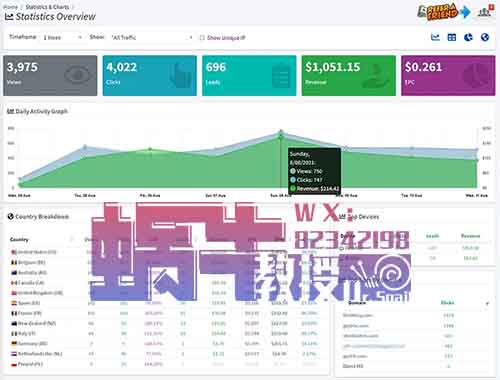Image resolution: width=500 pixels, height=380 pixels.
Task: Open Statistics & Charts breadcrumb
Action: (x=47, y=7)
